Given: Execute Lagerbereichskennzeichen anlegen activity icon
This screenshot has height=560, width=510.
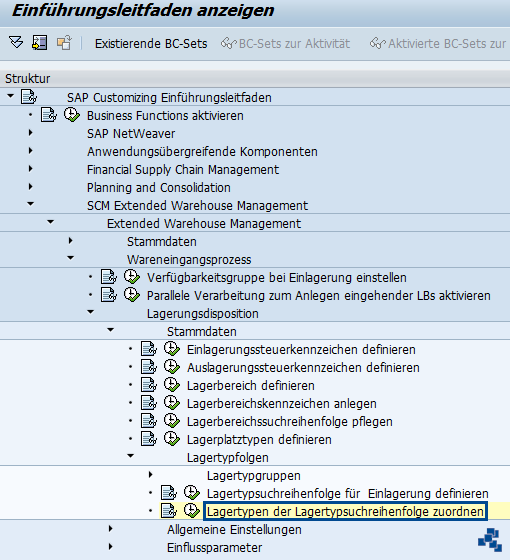Looking at the screenshot, I should tap(172, 402).
